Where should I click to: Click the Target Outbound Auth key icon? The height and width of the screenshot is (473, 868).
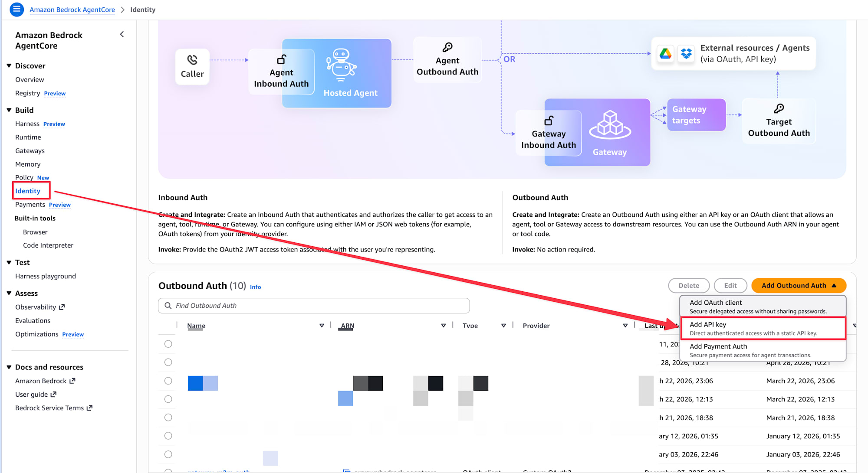point(779,108)
